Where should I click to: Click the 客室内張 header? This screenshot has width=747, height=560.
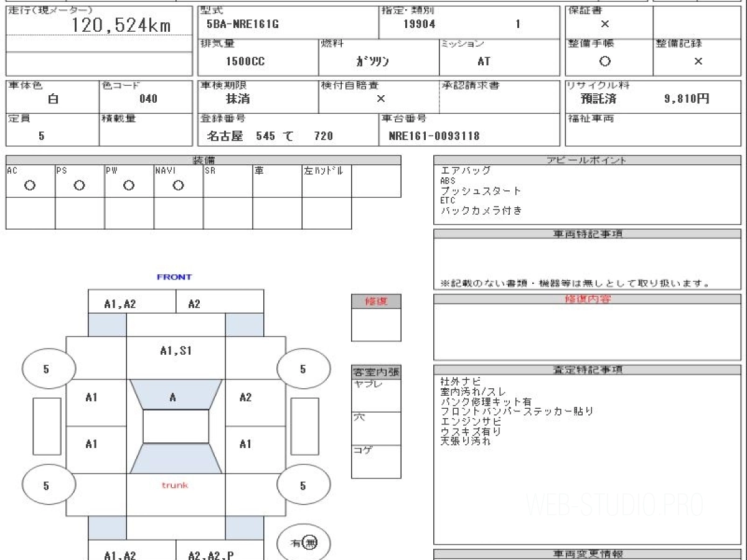click(376, 373)
